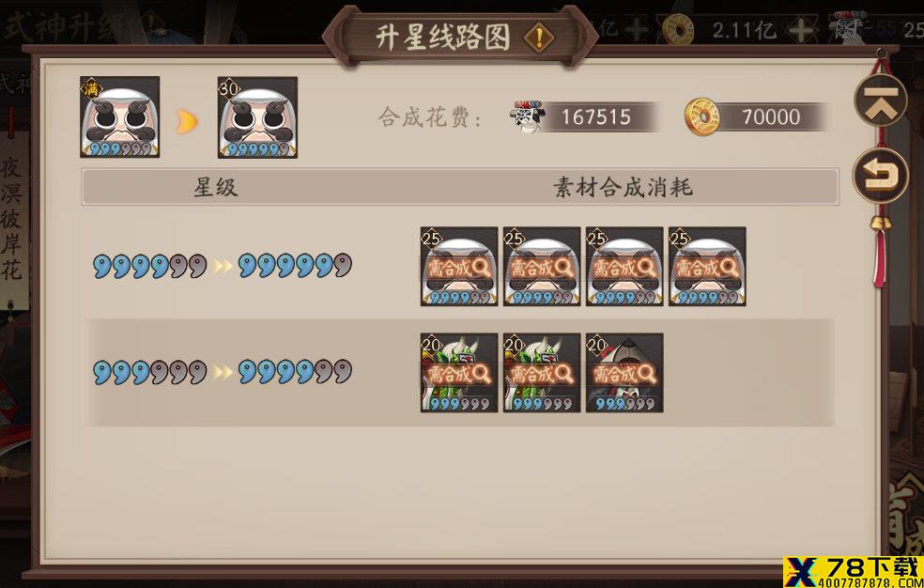Open second level 25 daruma 需合成 material

(542, 267)
